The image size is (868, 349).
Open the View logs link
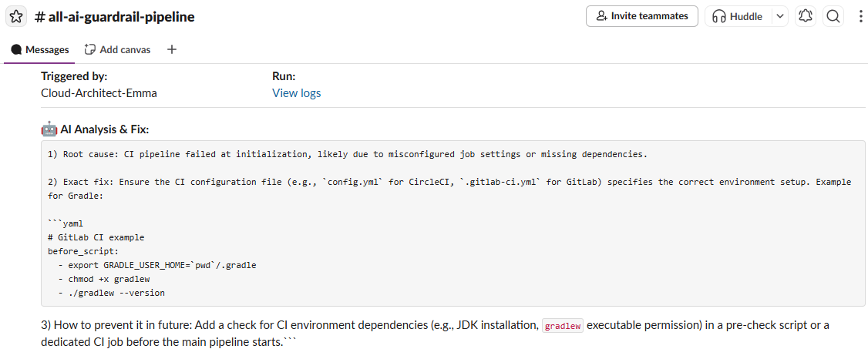tap(296, 93)
